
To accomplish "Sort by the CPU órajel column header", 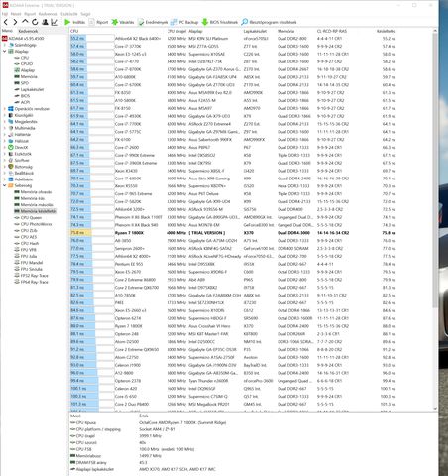I will [177, 31].
